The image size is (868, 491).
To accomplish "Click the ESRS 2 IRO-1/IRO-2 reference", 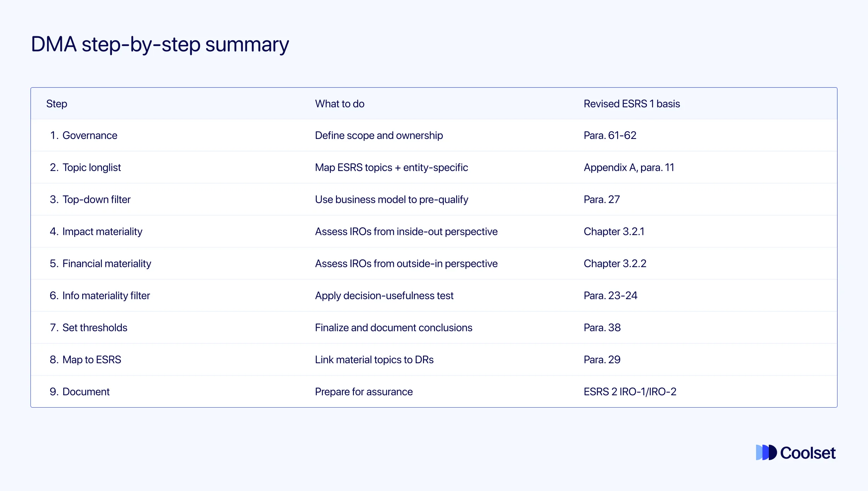I will pyautogui.click(x=629, y=392).
